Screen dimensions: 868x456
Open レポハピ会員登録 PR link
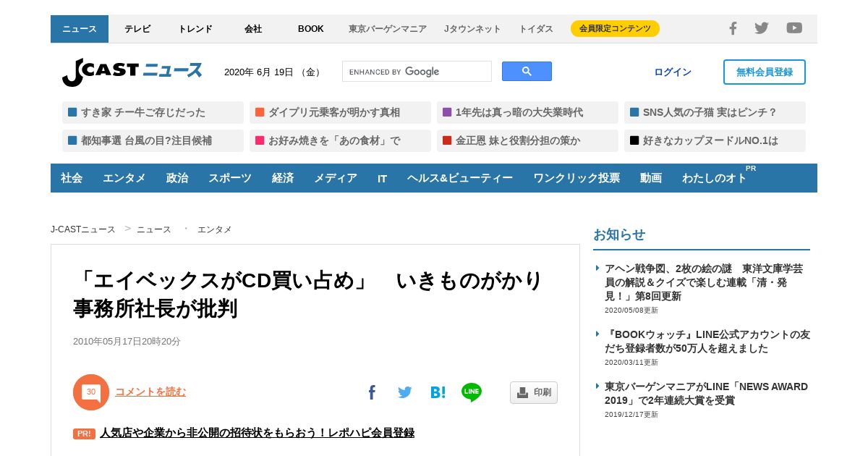tap(257, 433)
